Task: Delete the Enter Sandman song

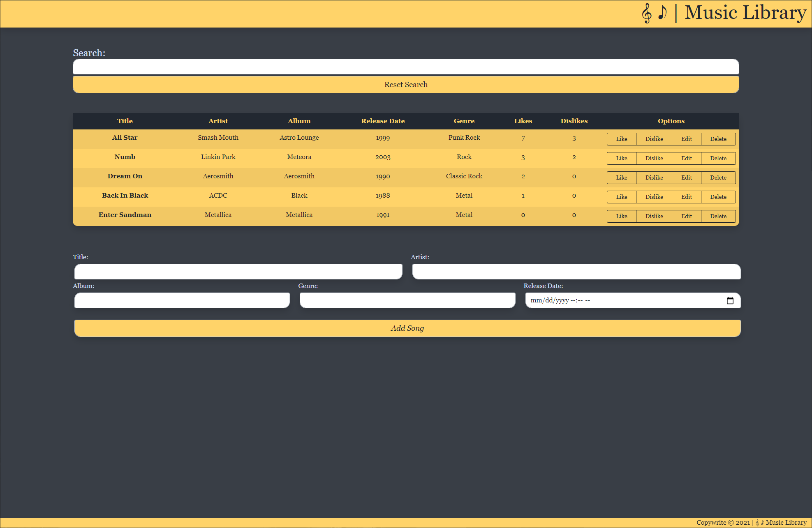Action: click(x=718, y=217)
